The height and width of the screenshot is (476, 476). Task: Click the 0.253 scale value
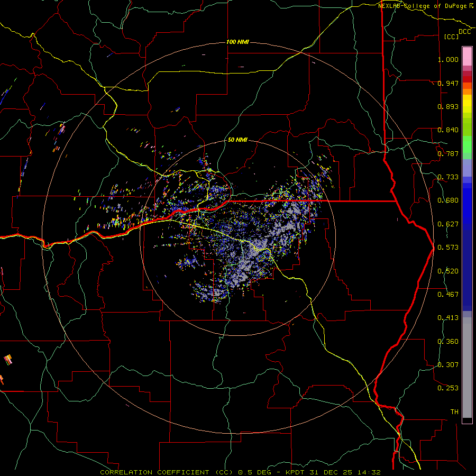pyautogui.click(x=448, y=388)
